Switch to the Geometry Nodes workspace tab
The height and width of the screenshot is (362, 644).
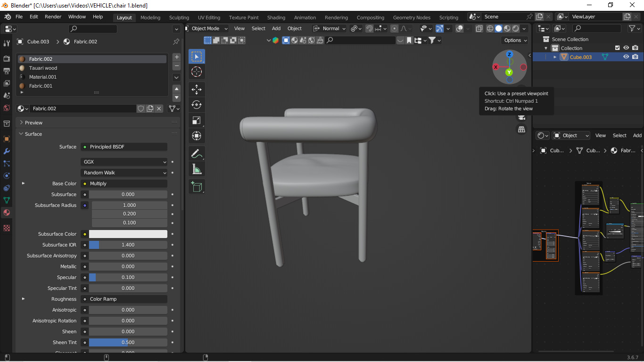pos(412,17)
